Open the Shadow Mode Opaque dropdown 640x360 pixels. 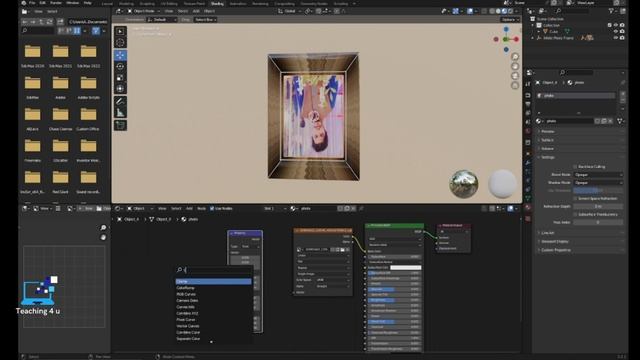(598, 182)
